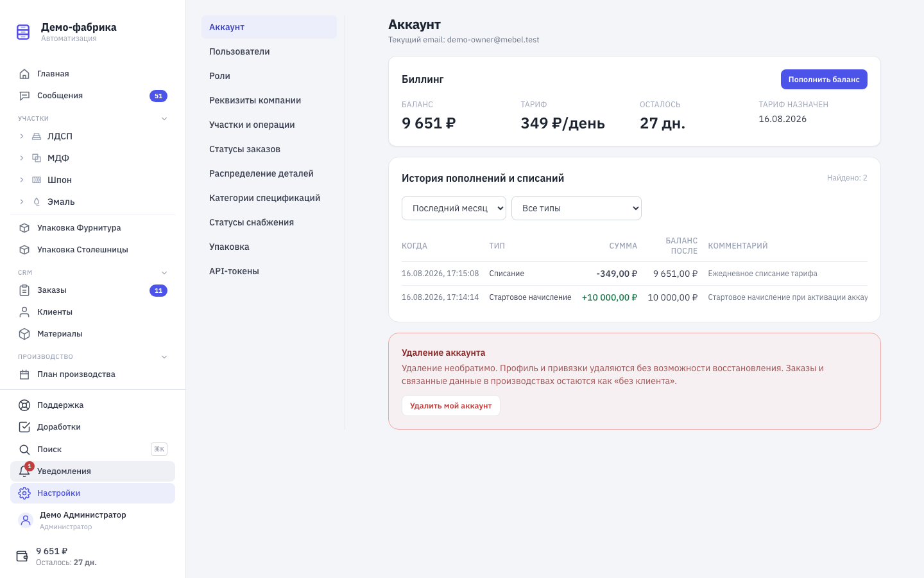Screen dimensions: 924x578
Task: Click the sidebar balance 9 651 ₽ text
Action: pos(51,551)
